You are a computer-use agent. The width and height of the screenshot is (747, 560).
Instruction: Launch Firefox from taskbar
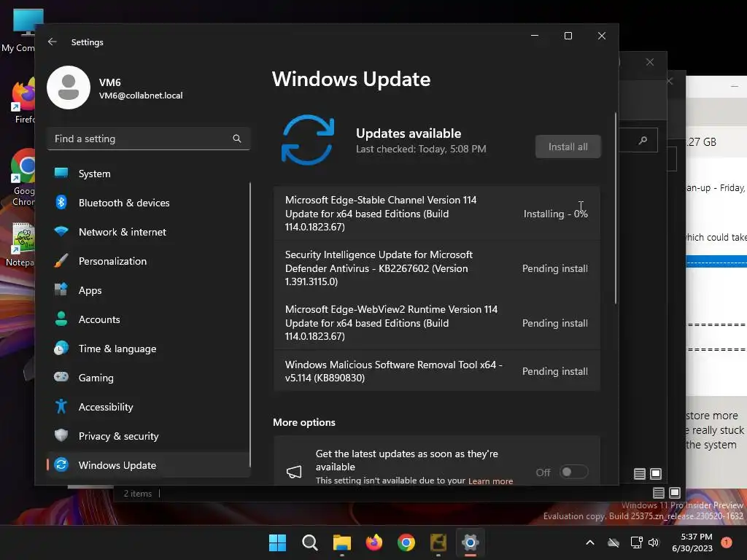tap(374, 542)
